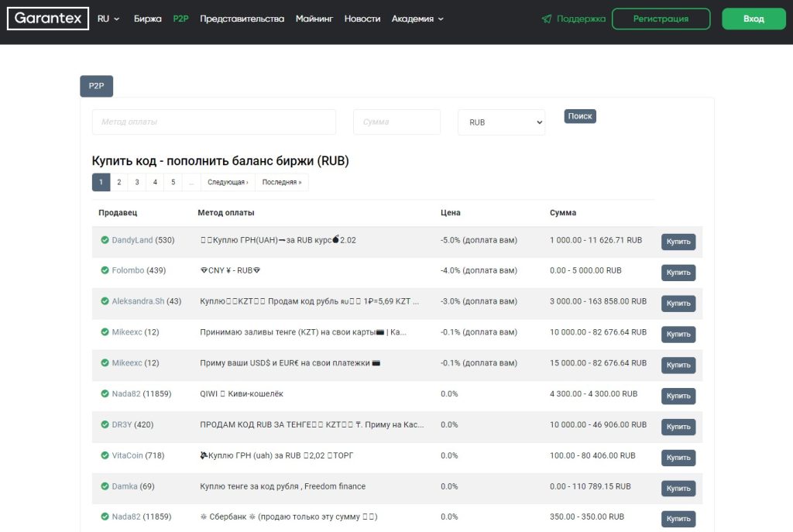Click verified checkmark icon next to Damka

[x=105, y=486]
